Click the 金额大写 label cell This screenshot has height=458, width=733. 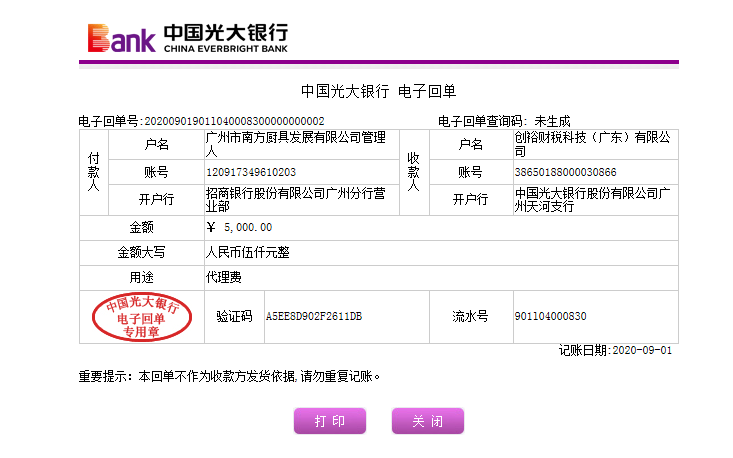coord(142,253)
